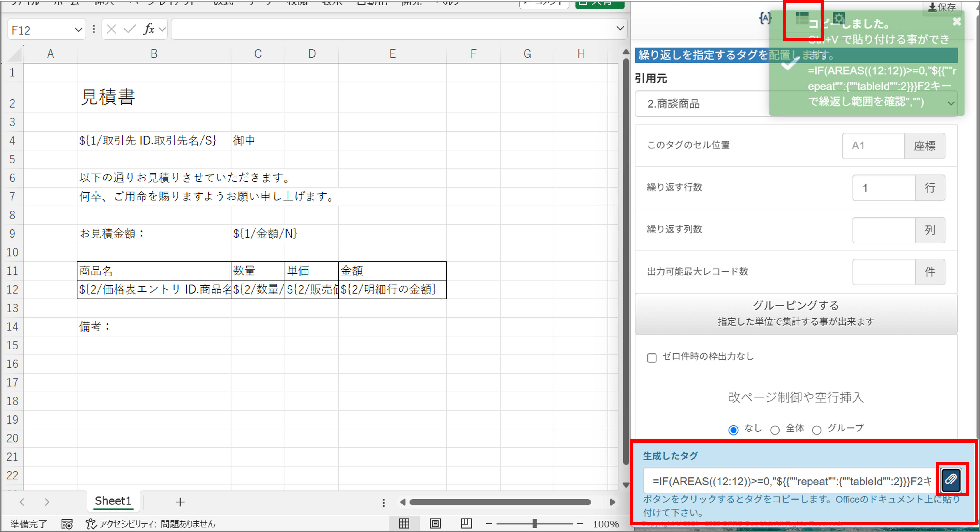Select the グループ radio button
The image size is (980, 532).
(817, 429)
